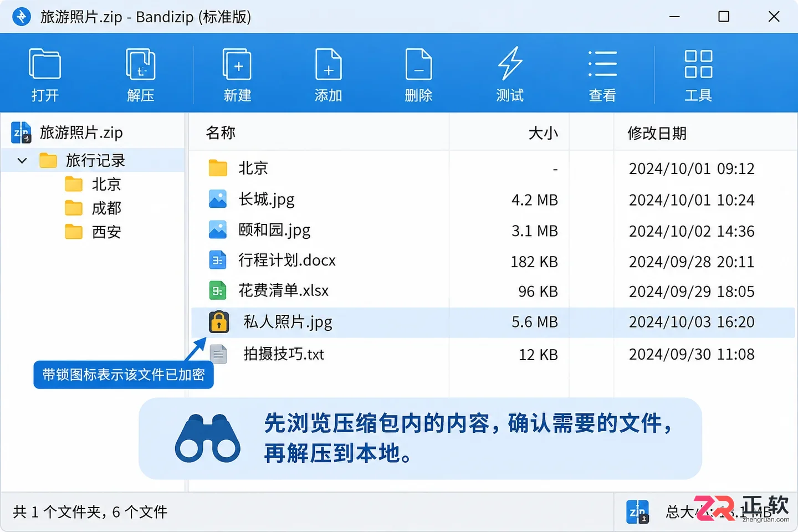Click the date 2024/09/30 11:08

[692, 354]
